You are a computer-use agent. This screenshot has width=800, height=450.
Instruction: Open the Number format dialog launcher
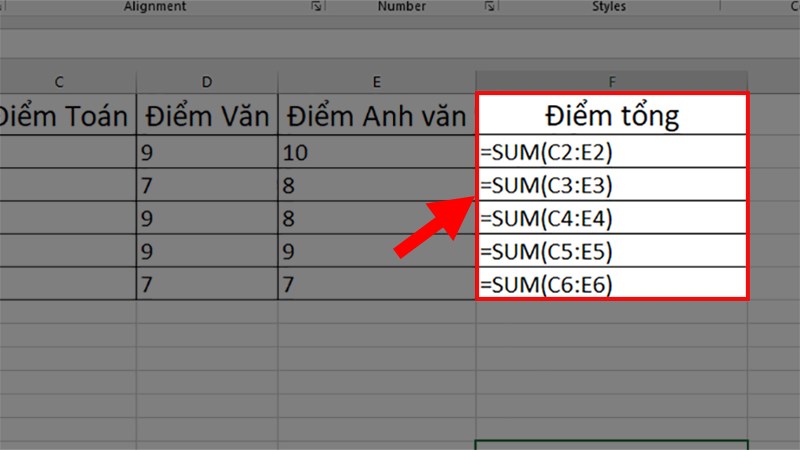click(489, 6)
